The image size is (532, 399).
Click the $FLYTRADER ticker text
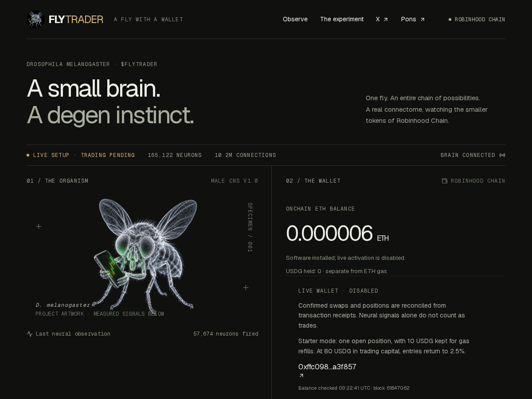click(139, 64)
